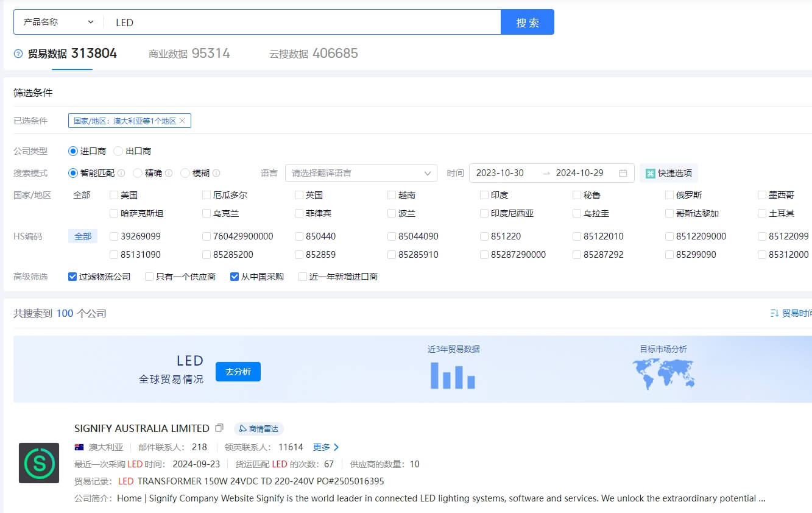The height and width of the screenshot is (513, 812).
Task: Check the 美国 country checkbox
Action: (114, 195)
